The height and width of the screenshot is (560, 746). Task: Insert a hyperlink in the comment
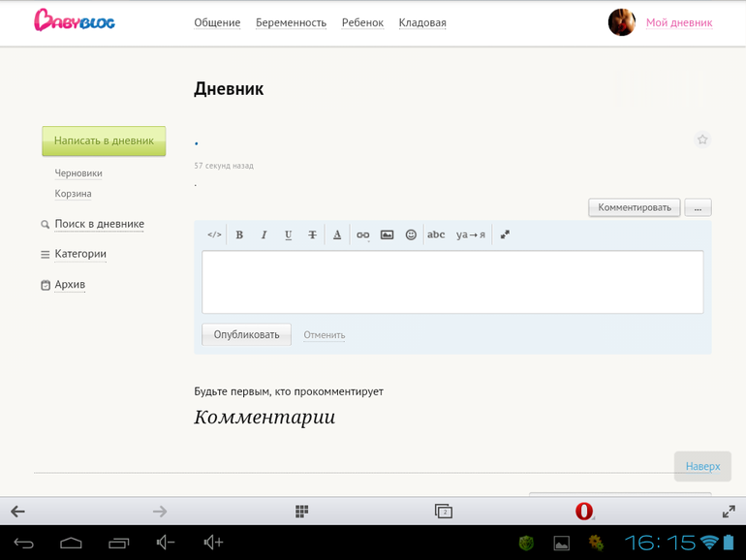363,234
